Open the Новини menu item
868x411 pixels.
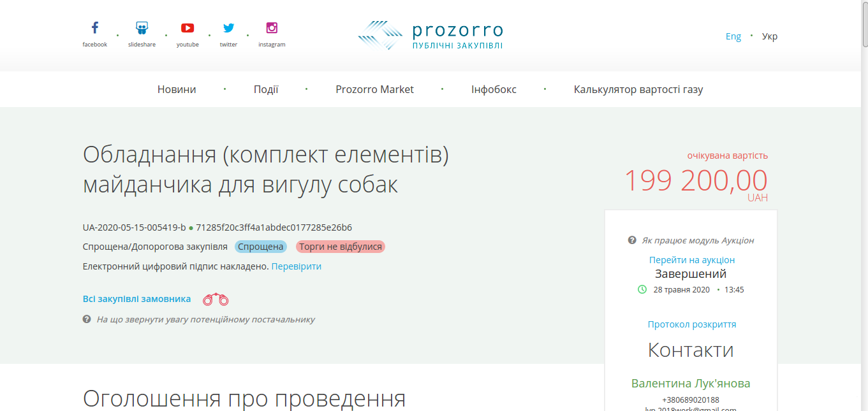[177, 89]
